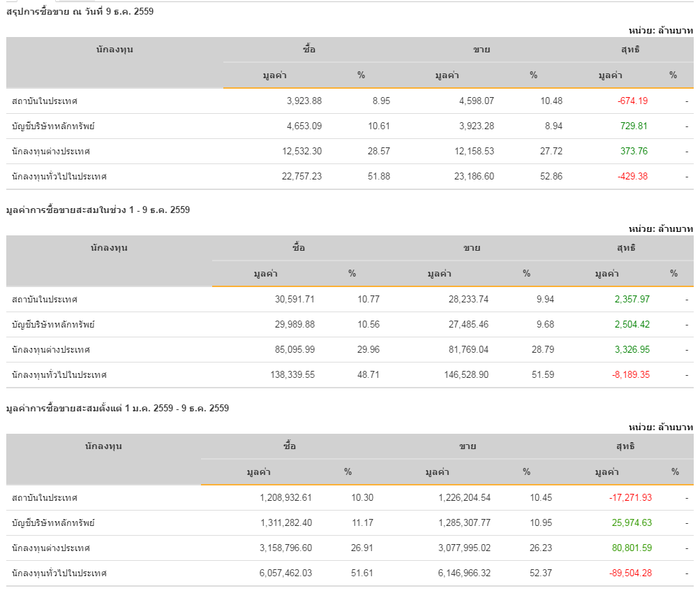Click heading มูลค่าการซื้อขายสะสมในช่วง 1 - 9 ธ.ค. 2559
This screenshot has height=593, width=700.
98,210
